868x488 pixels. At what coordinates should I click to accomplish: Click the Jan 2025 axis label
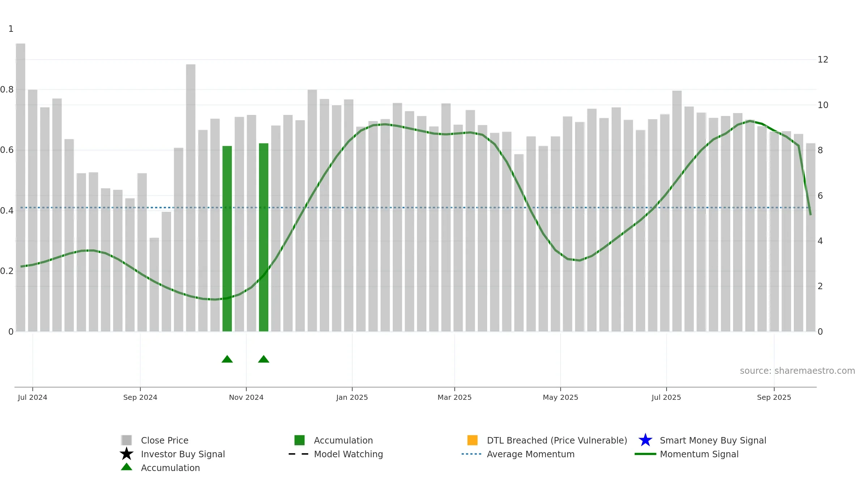pyautogui.click(x=352, y=397)
